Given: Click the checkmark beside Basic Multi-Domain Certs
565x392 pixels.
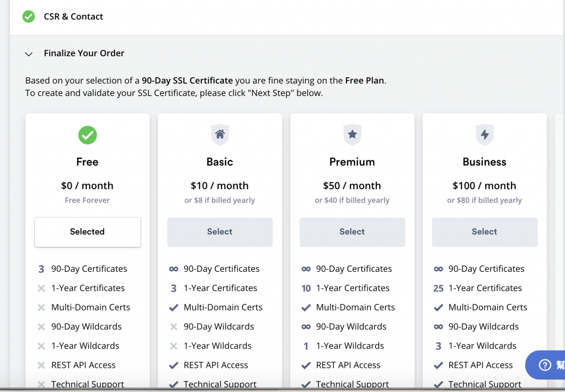Looking at the screenshot, I should pyautogui.click(x=173, y=308).
